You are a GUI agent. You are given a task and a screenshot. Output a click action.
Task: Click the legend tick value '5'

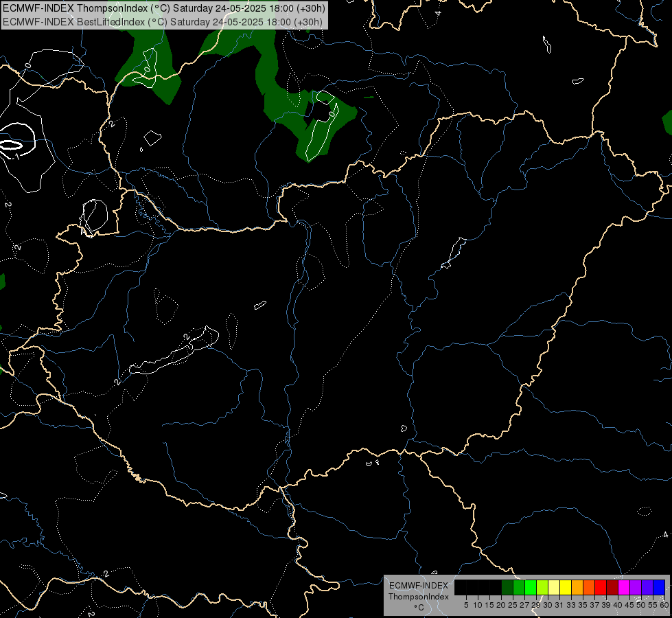466,605
